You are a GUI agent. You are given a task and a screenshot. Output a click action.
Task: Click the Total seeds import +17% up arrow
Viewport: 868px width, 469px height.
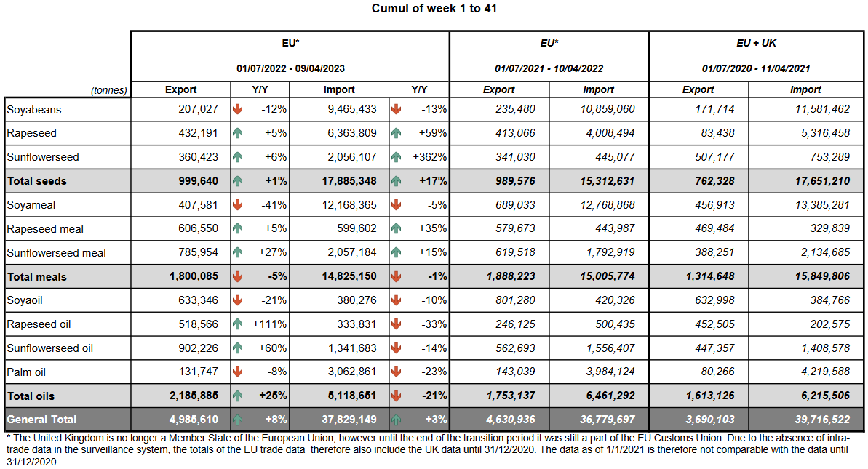pos(396,181)
